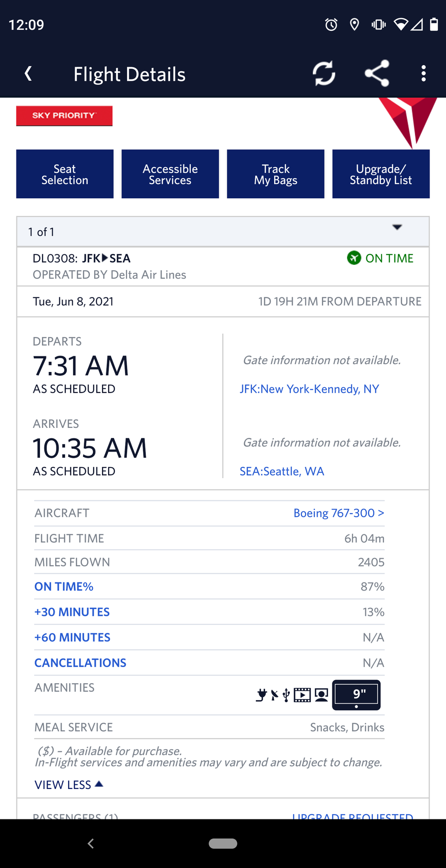Tap the share flight icon

click(377, 73)
